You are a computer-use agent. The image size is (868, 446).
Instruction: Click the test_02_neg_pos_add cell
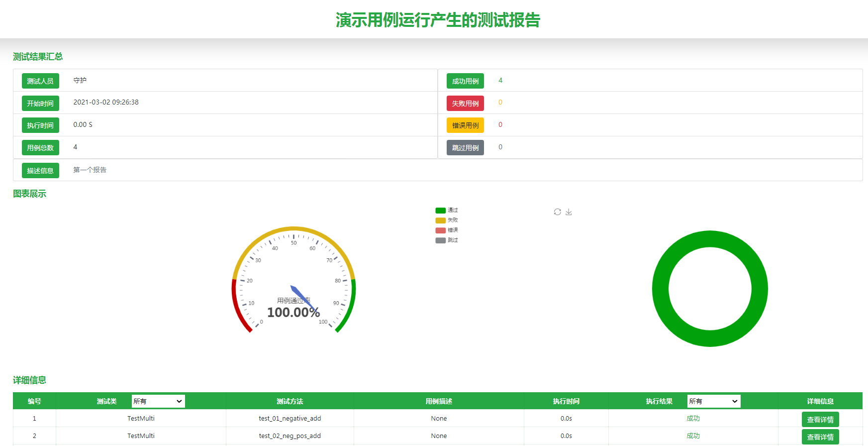(289, 436)
